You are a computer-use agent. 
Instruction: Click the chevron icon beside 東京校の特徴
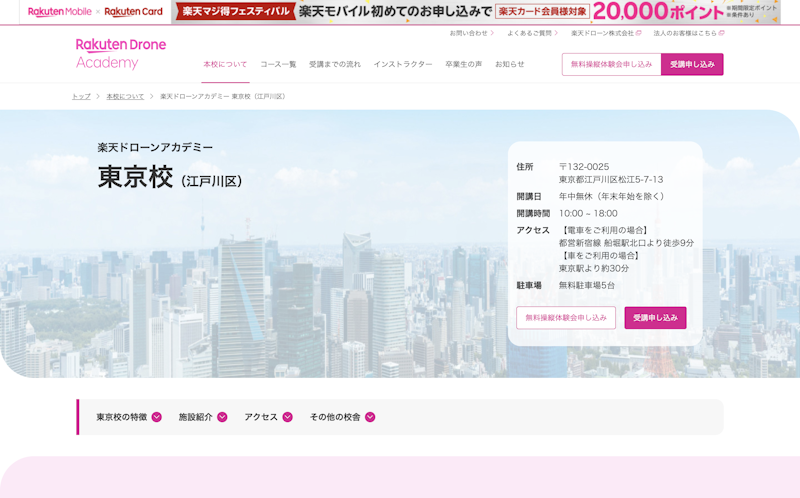point(157,417)
